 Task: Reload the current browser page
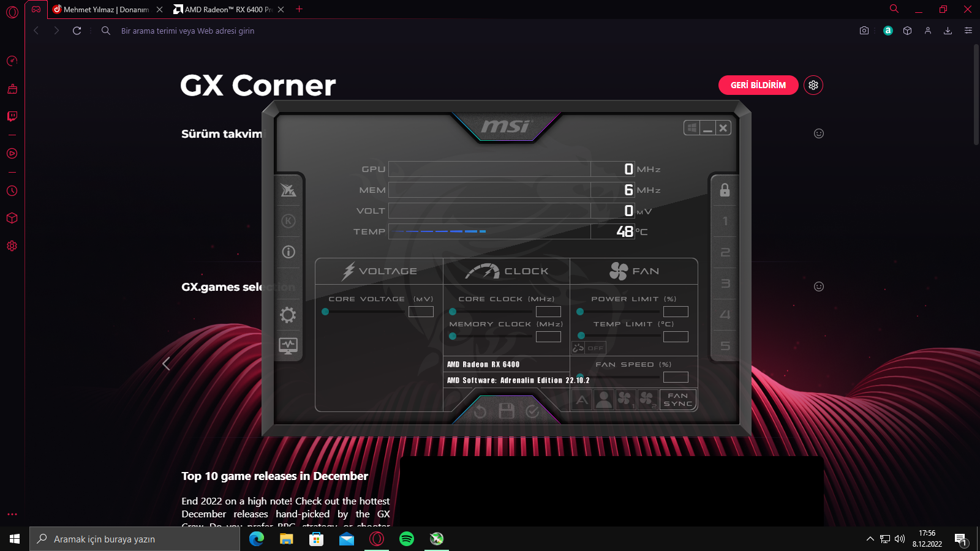pos(77,31)
